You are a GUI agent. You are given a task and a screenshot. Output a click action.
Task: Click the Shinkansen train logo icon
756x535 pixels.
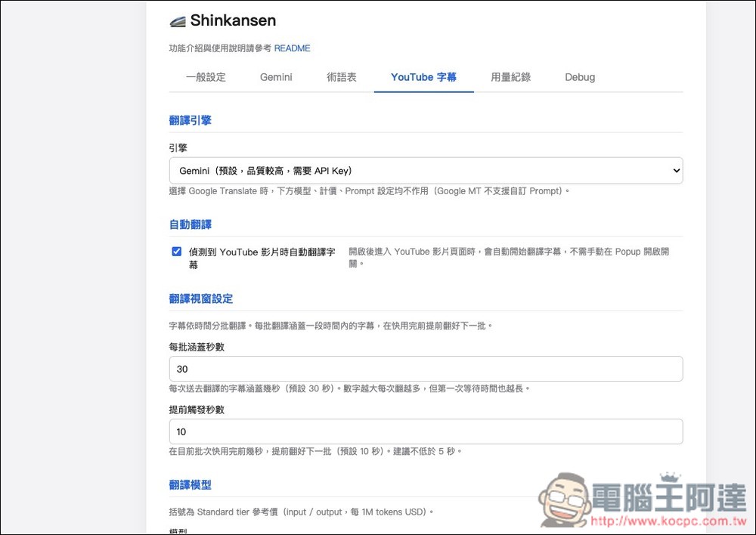[x=177, y=20]
